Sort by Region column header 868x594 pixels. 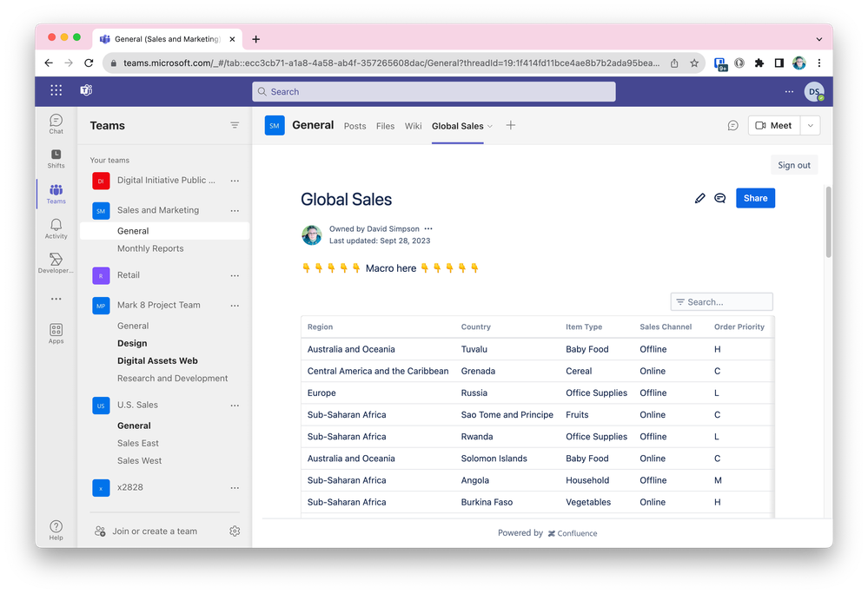[x=320, y=327]
